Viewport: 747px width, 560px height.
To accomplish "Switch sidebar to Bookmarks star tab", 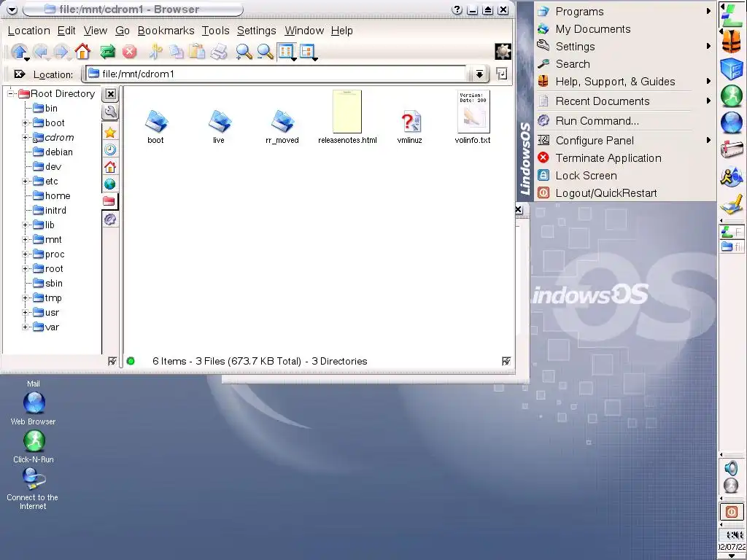I will (110, 133).
